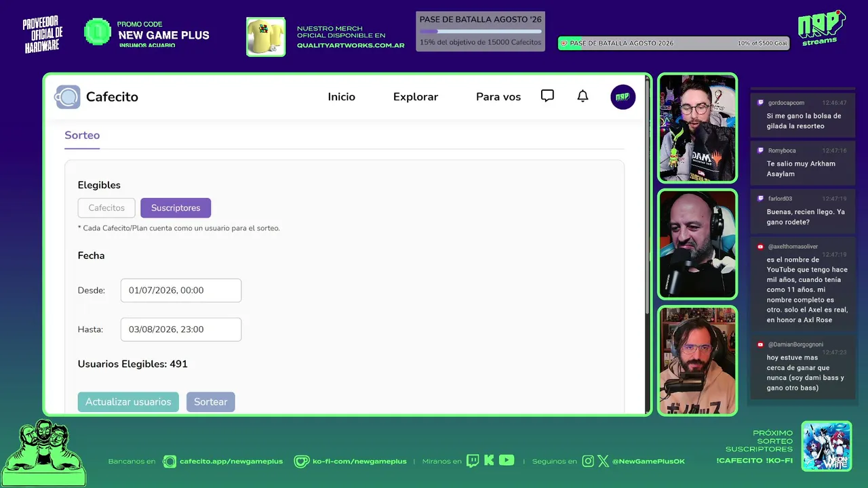Click the "Fecha" section heading

pyautogui.click(x=91, y=256)
